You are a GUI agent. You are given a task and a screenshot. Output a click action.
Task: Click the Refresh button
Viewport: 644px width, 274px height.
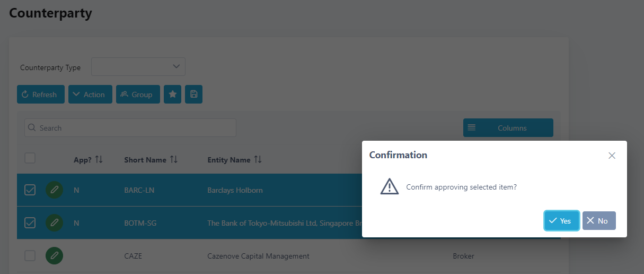tap(41, 95)
